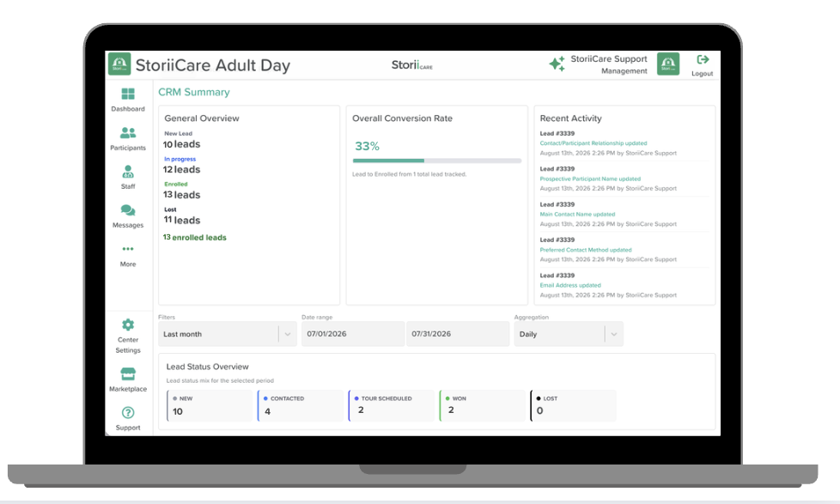Select the LOST status card
The height and width of the screenshot is (504, 840).
click(573, 405)
